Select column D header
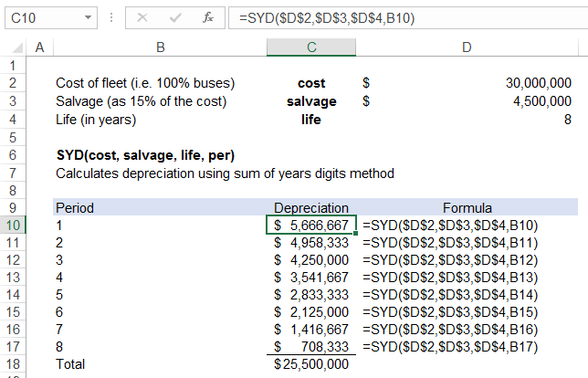Screen dimensions: 588x378 (467, 47)
